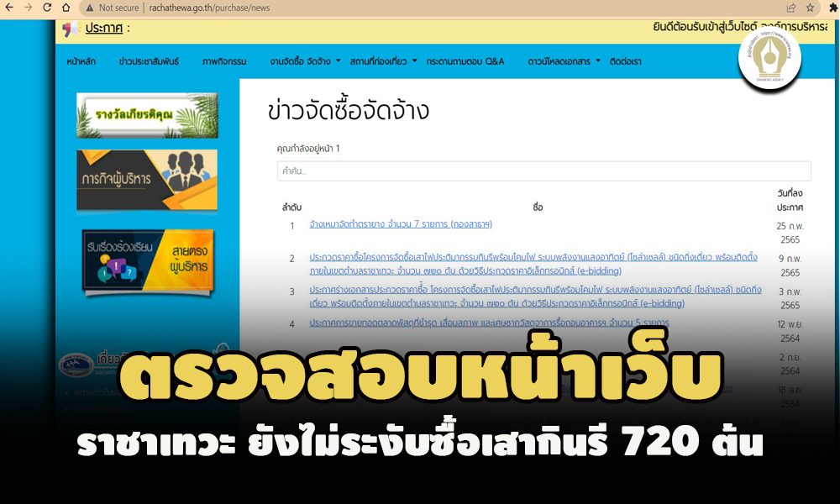Click the share icon in address bar
Image resolution: width=840 pixels, height=504 pixels.
tap(791, 8)
